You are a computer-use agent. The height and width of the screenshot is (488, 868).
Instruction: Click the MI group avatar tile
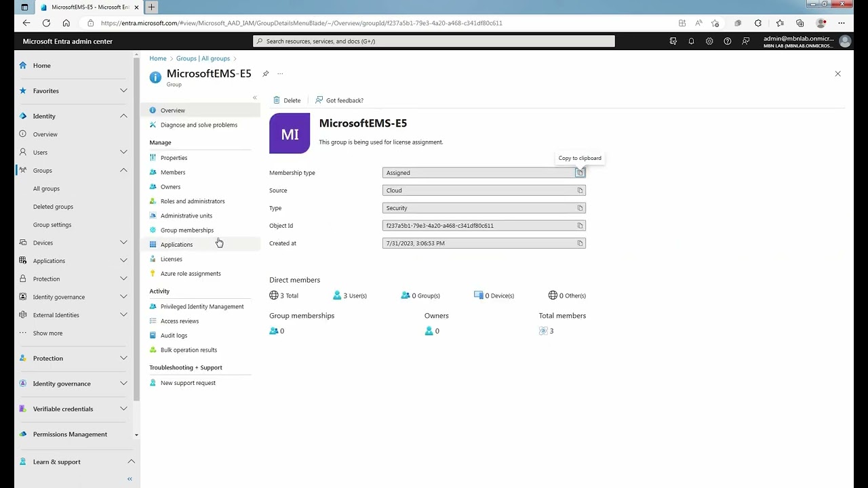tap(290, 134)
